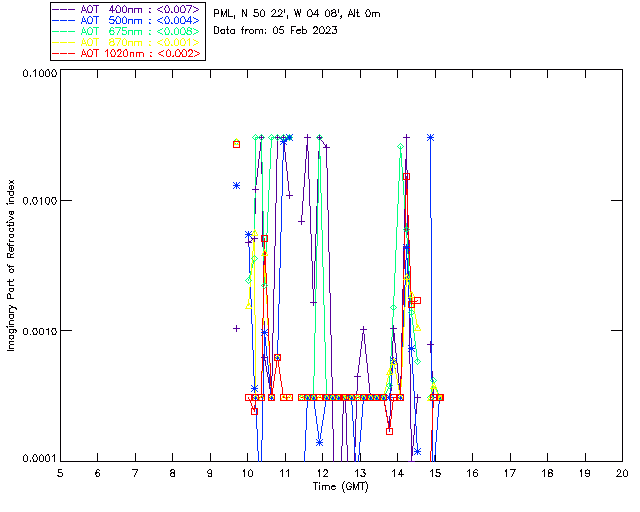Click the AOT 870nm legend entry
640x512 pixels.
coord(127,42)
